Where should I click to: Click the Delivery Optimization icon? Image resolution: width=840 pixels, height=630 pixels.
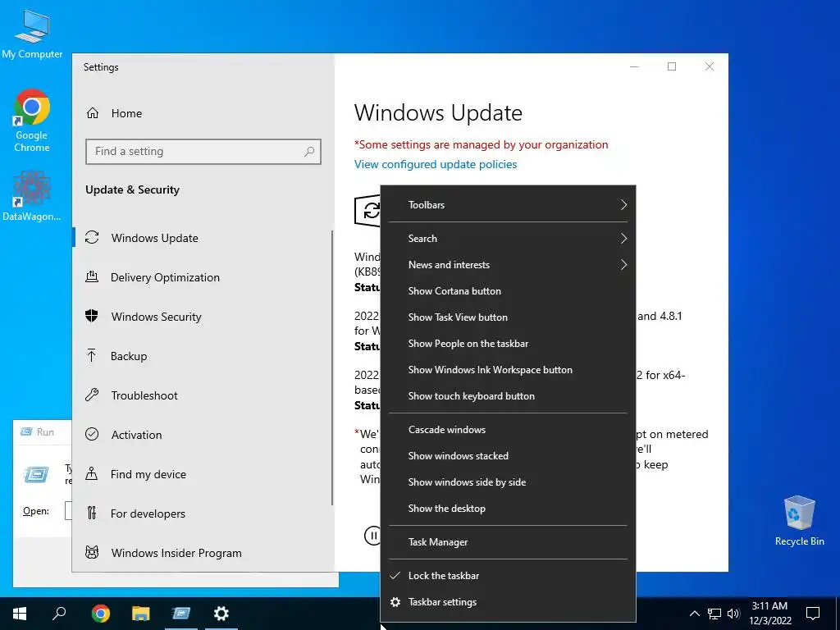pyautogui.click(x=92, y=277)
